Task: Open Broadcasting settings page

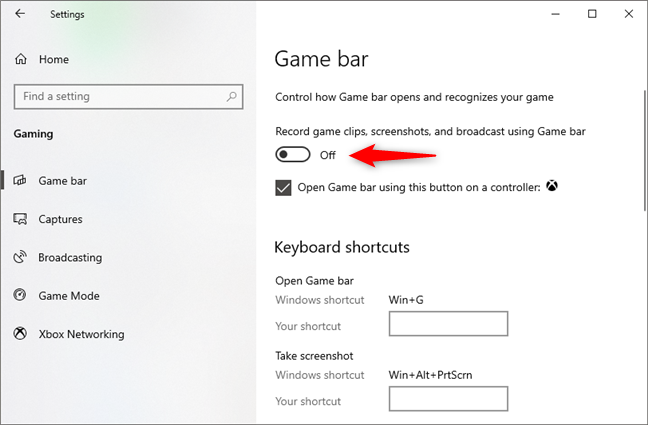Action: click(x=70, y=258)
